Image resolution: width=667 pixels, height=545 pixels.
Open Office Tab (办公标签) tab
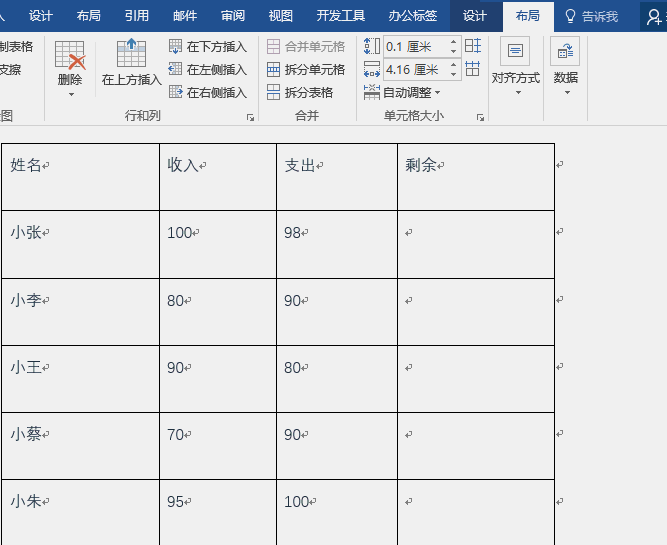point(413,16)
